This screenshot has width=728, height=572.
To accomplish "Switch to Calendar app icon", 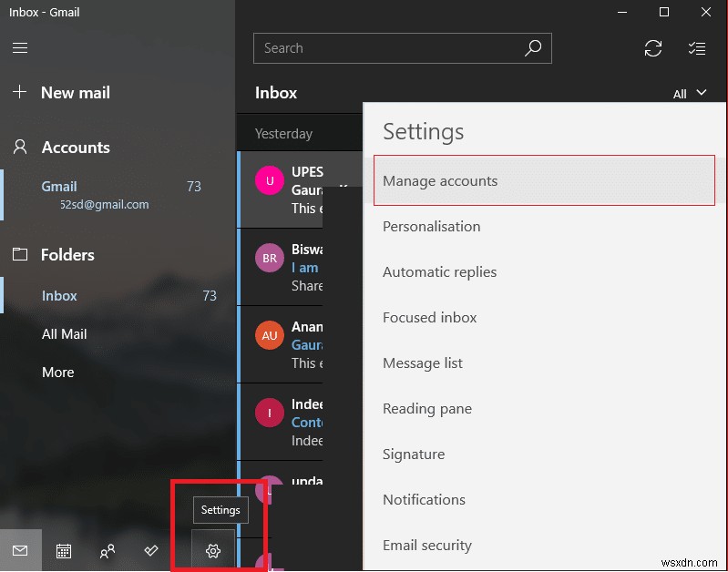I will 64,551.
